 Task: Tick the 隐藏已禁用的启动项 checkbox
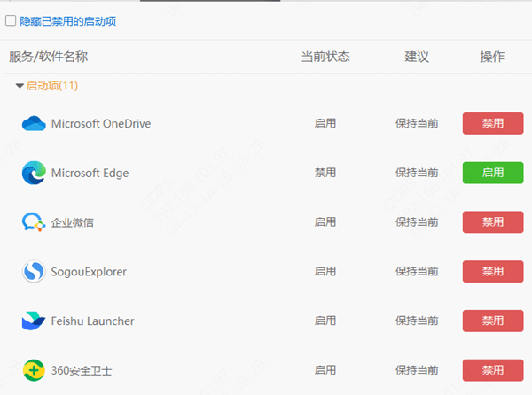click(x=11, y=20)
